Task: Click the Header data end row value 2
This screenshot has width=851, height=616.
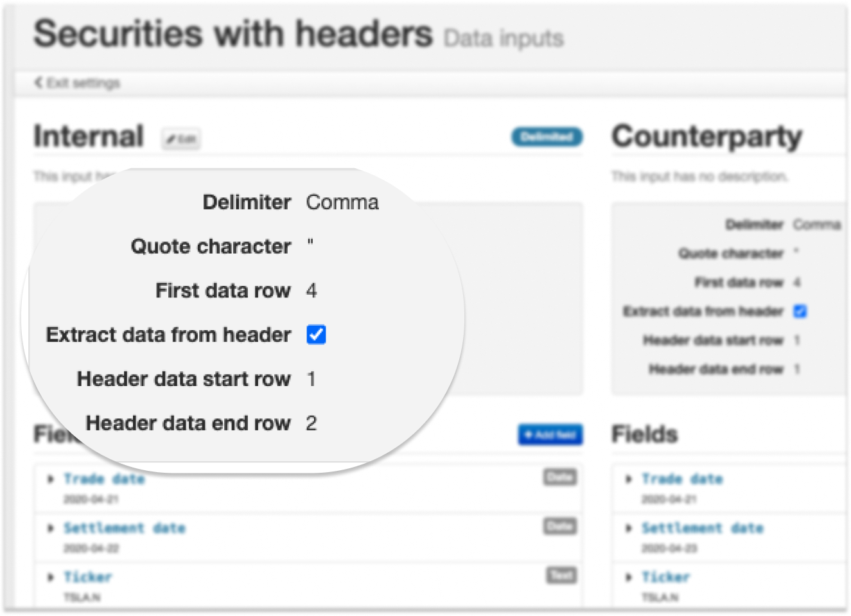Action: click(311, 423)
